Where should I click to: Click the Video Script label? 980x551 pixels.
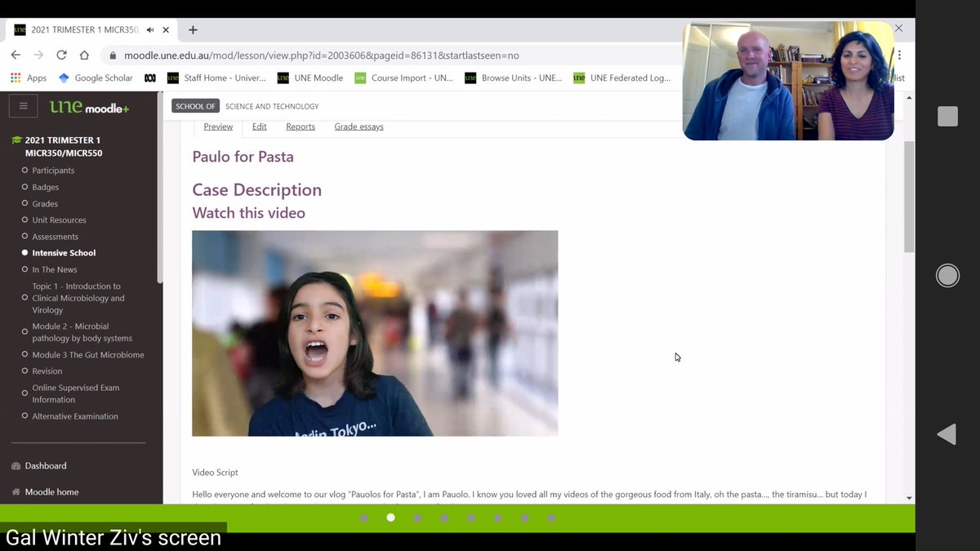pos(215,473)
